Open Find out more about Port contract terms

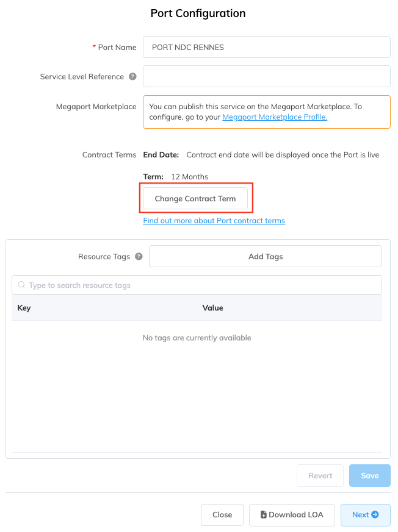pyautogui.click(x=214, y=221)
